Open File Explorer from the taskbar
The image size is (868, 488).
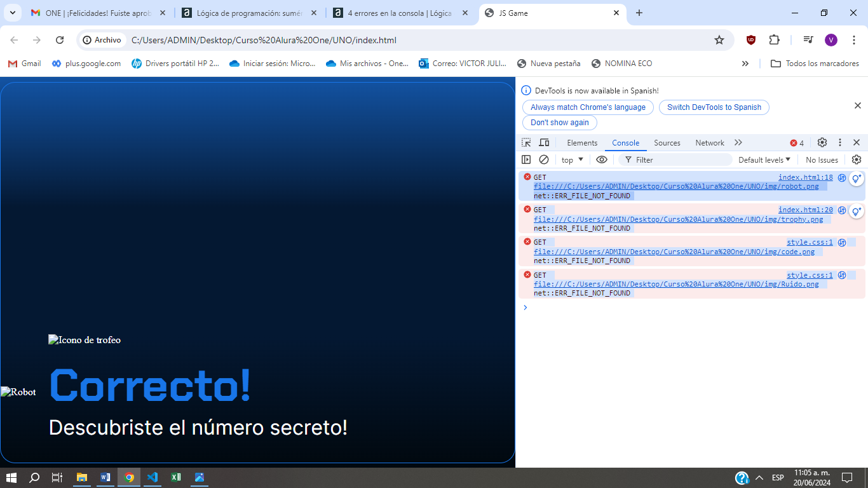point(82,477)
